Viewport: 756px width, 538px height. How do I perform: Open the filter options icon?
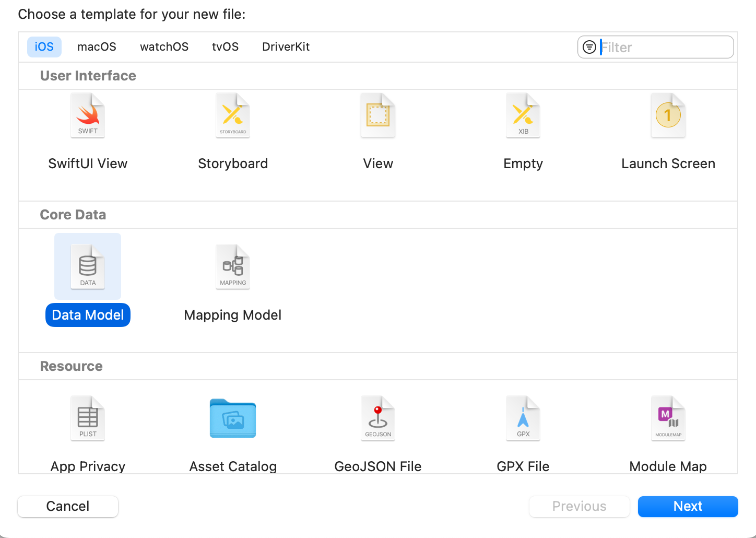tap(589, 47)
